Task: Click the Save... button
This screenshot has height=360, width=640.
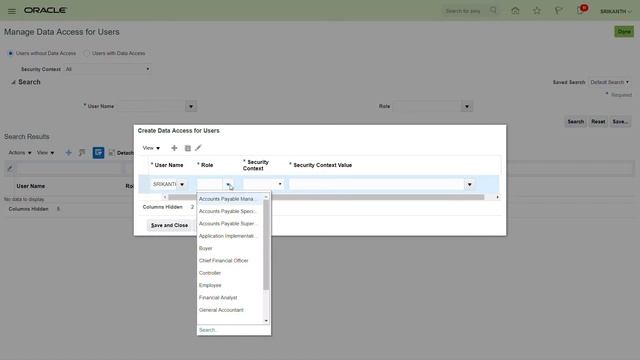Action: (x=620, y=122)
